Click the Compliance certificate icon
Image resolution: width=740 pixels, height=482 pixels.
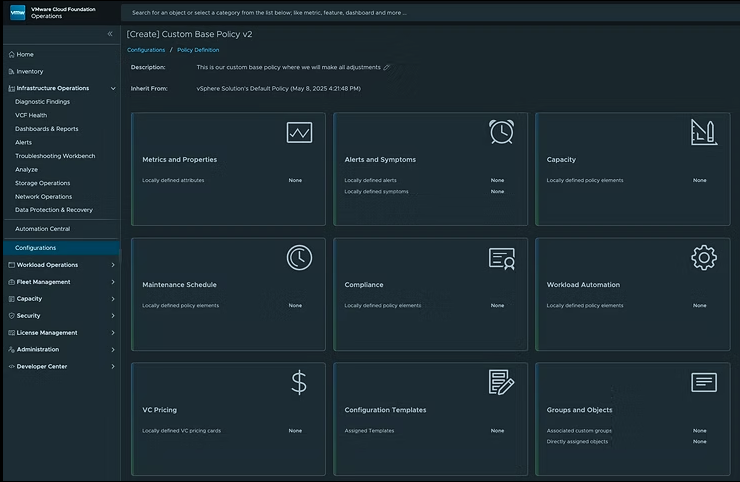[x=501, y=258]
